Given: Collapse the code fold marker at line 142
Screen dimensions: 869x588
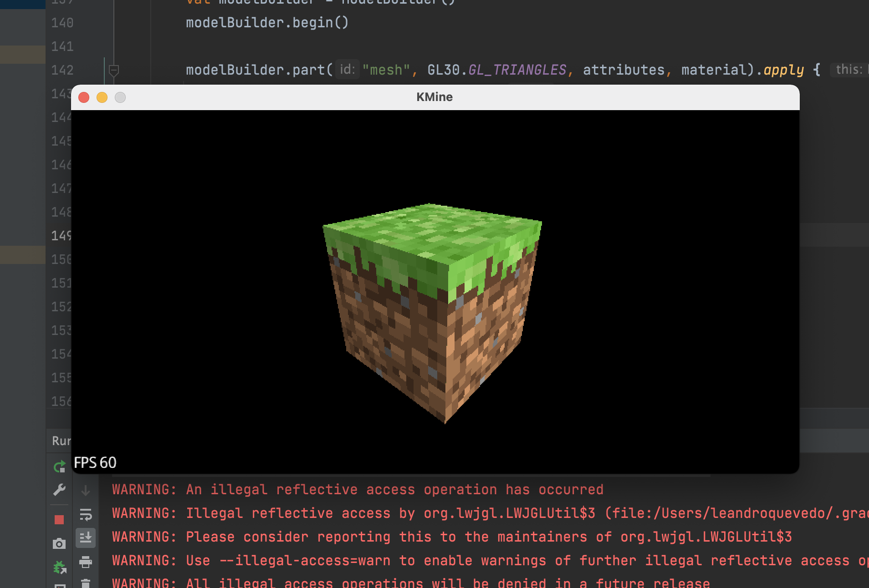Looking at the screenshot, I should pos(114,71).
